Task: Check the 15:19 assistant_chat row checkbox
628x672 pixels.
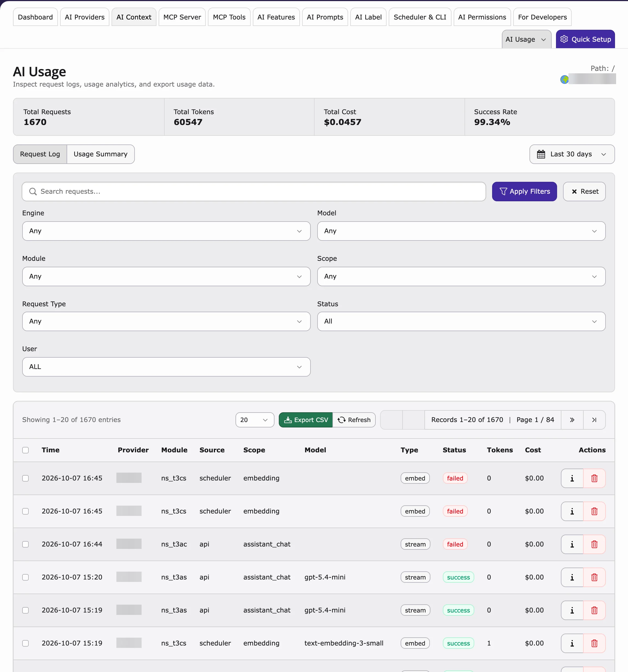Action: [25, 610]
